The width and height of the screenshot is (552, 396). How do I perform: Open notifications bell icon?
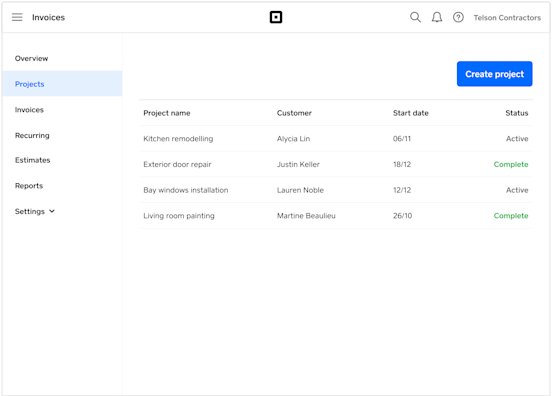point(437,17)
